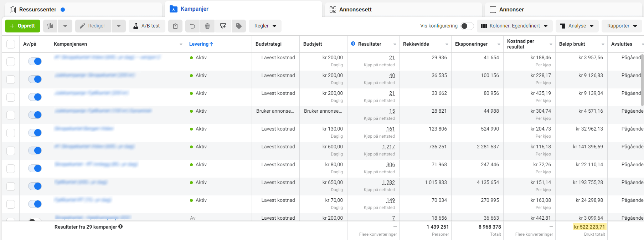Expand the Kampanjenavn column menu arrow
The width and height of the screenshot is (644, 240).
pos(181,45)
